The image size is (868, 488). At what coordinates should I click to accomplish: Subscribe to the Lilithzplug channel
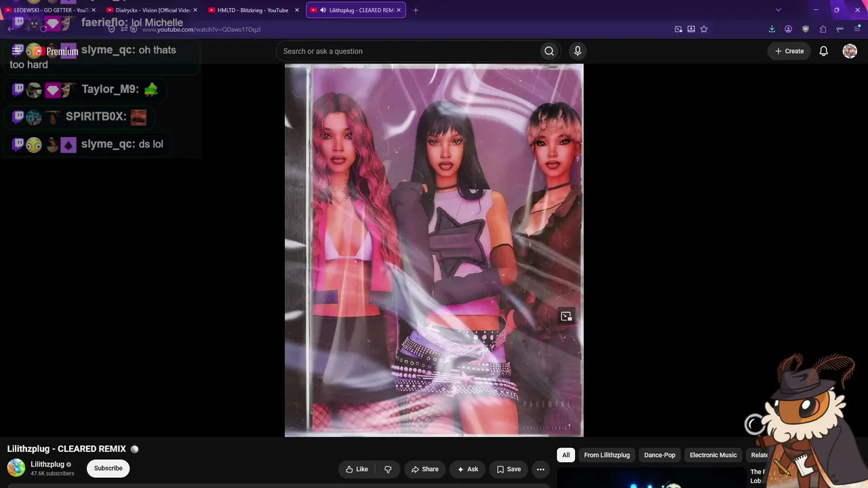point(108,468)
